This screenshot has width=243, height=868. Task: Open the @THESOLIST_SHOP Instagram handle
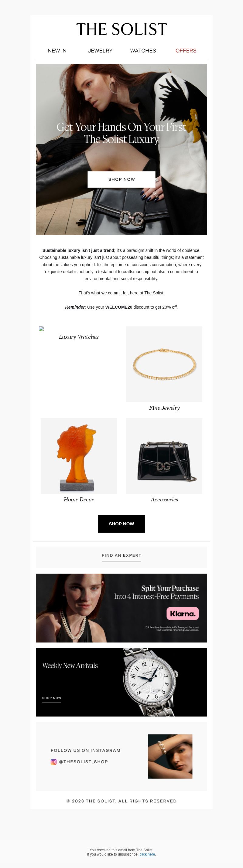(83, 762)
